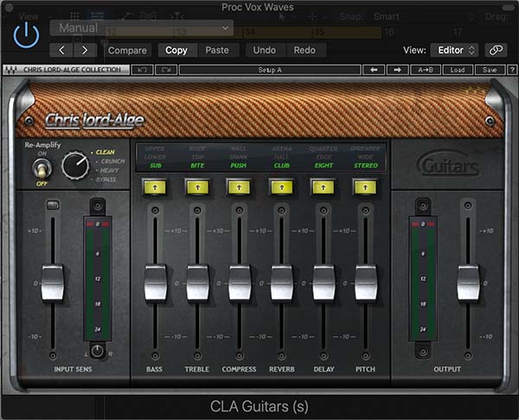Toggle the Compress PUSH mode button

click(239, 188)
